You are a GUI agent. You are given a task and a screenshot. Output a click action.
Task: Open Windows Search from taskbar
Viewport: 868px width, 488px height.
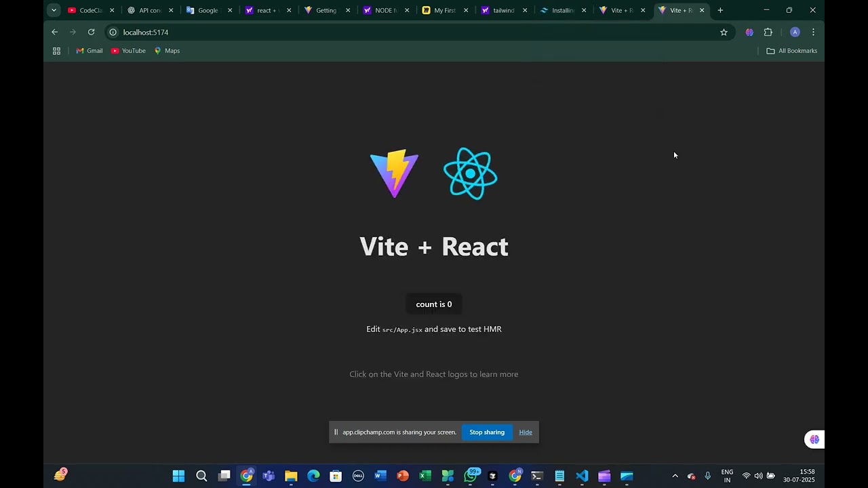point(201,476)
